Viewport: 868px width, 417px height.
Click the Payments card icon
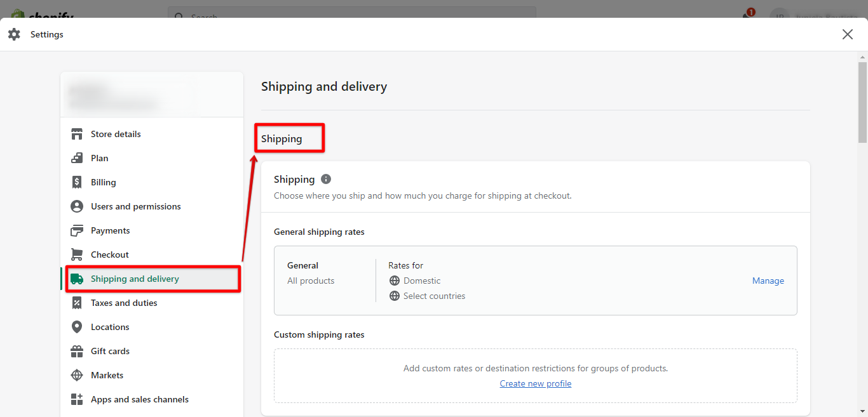point(77,230)
